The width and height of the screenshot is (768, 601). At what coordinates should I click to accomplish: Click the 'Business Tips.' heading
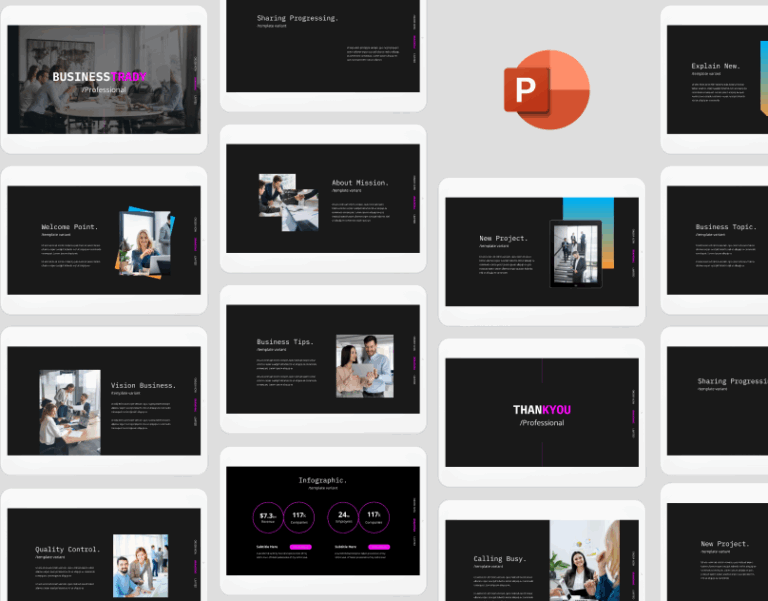[285, 342]
